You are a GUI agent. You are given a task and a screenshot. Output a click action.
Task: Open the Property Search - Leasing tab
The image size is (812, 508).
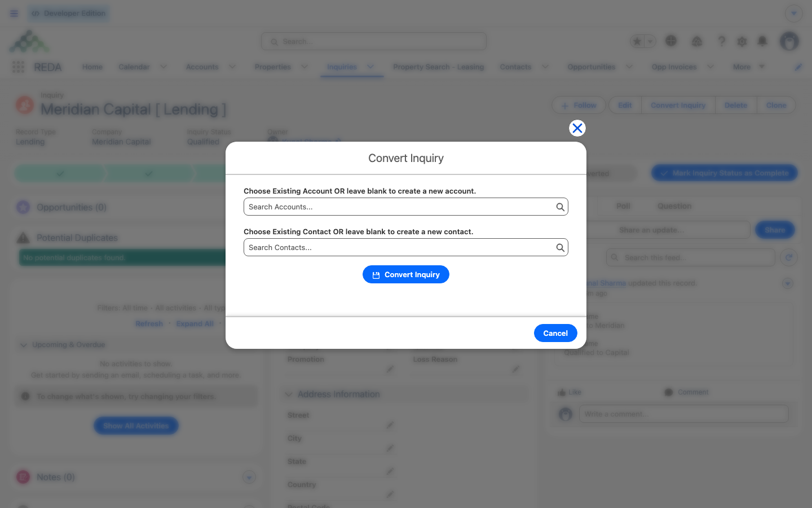(x=438, y=67)
